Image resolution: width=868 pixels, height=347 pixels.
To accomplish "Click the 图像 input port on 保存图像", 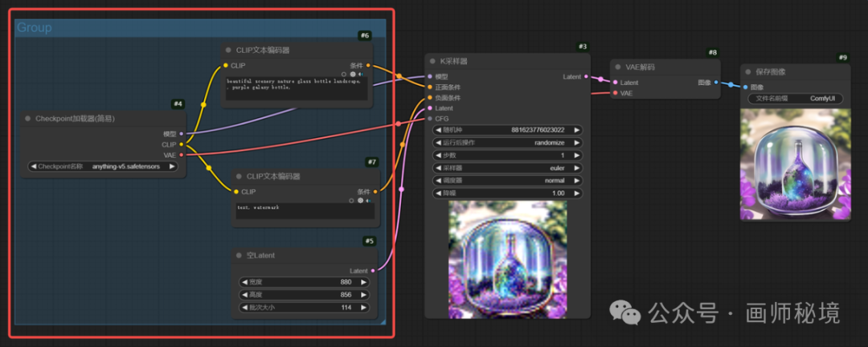I will coord(746,87).
